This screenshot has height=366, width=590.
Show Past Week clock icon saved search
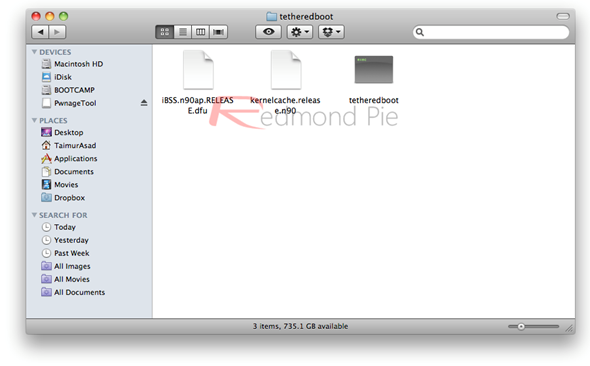46,253
